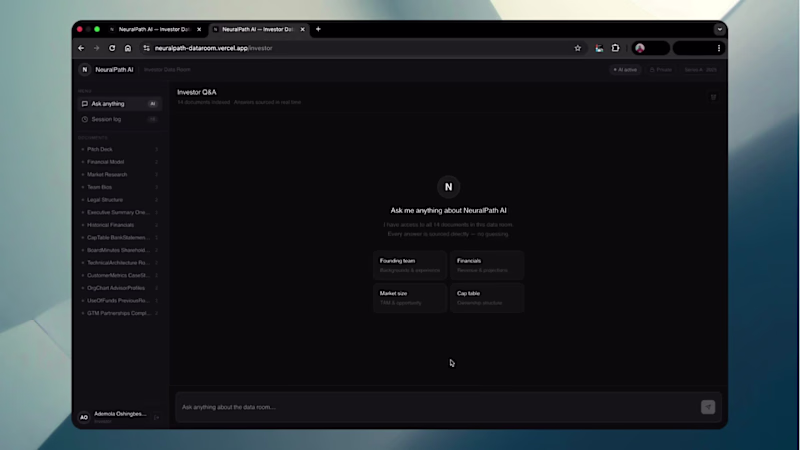The width and height of the screenshot is (800, 450).
Task: Click the Ademola Oshingbes user name
Action: 120,414
